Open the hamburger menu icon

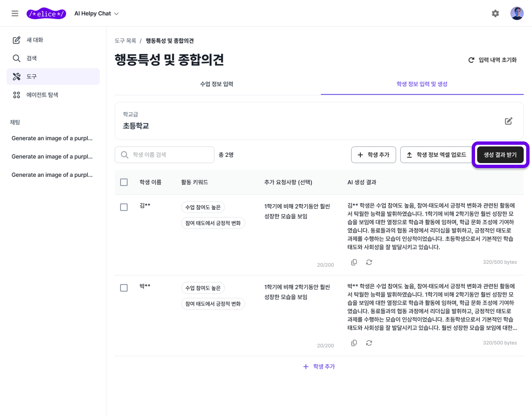(15, 13)
